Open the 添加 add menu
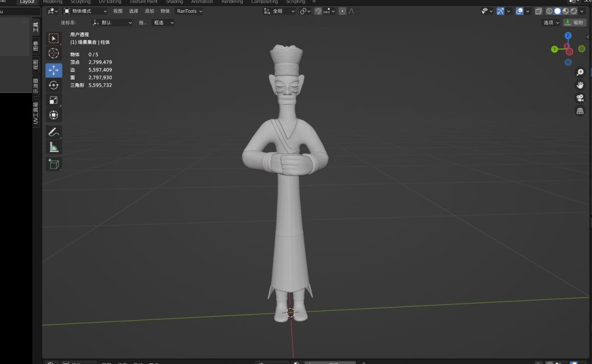Image resolution: width=592 pixels, height=364 pixels. pyautogui.click(x=150, y=12)
